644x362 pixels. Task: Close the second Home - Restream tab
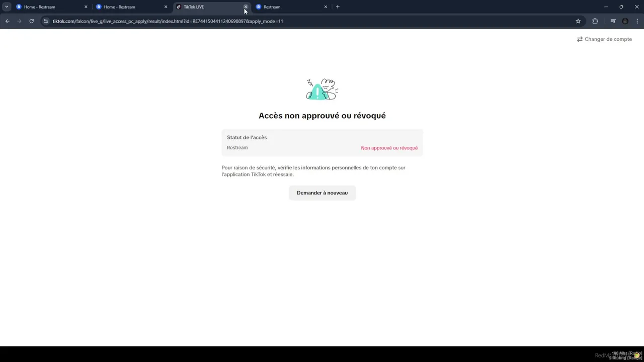tap(166, 7)
